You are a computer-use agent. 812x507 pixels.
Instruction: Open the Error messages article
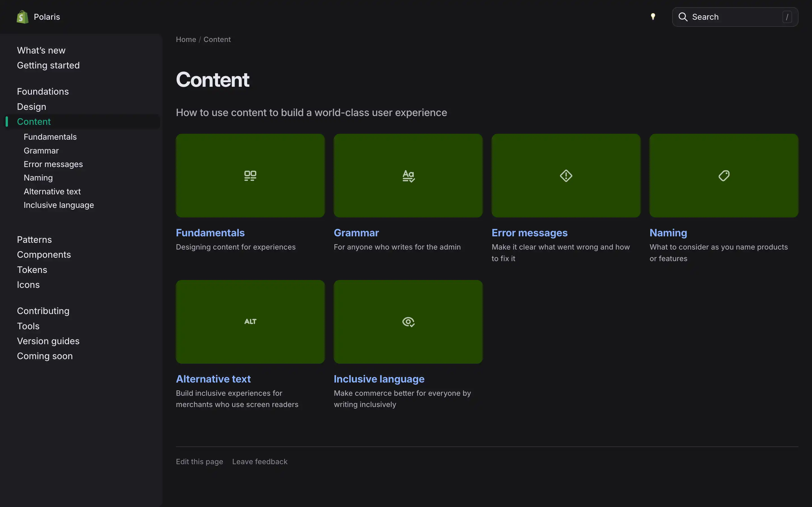click(529, 233)
